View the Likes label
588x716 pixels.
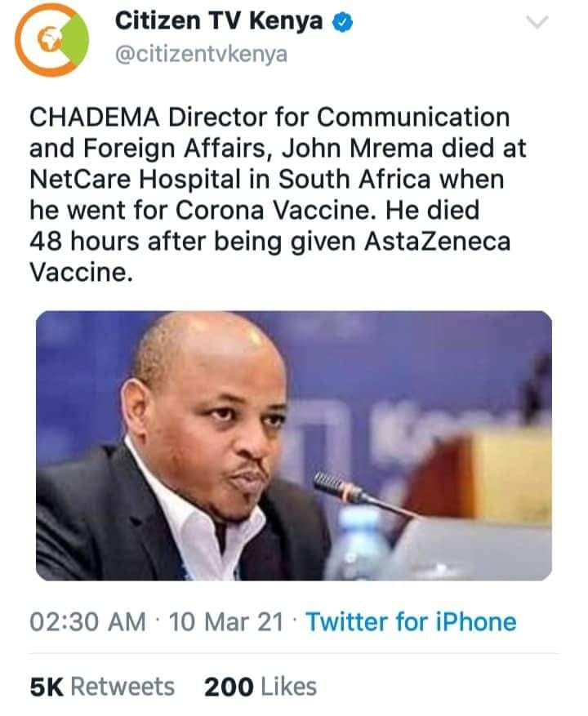289,687
